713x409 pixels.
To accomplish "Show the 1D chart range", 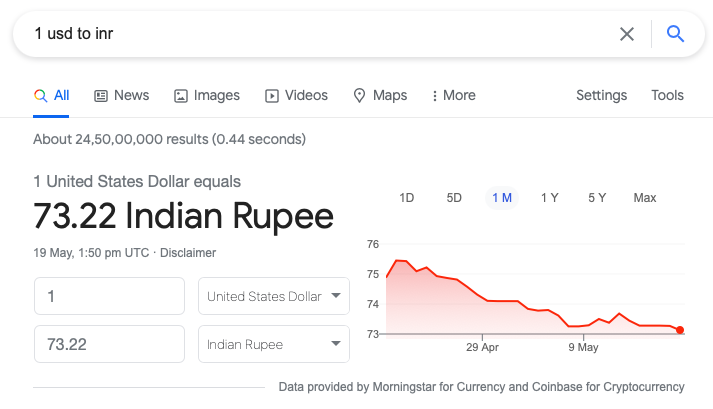I will tap(407, 198).
